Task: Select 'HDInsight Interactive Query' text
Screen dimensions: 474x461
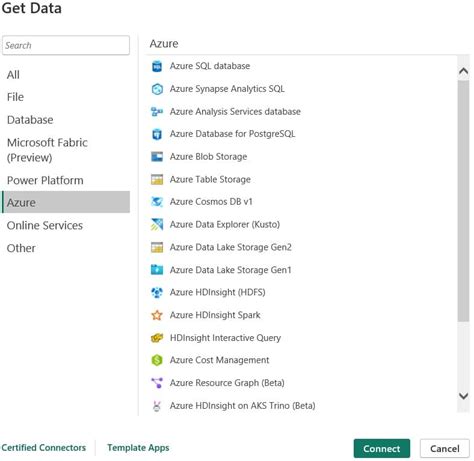Action: click(x=225, y=338)
